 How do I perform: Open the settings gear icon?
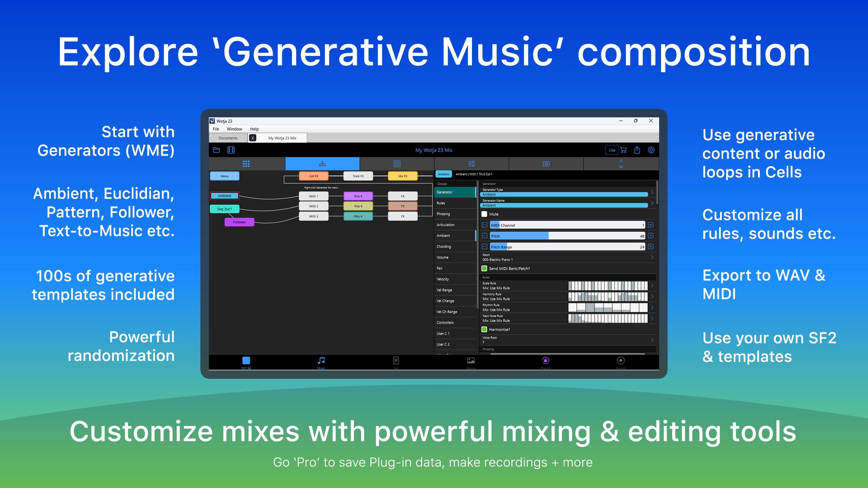point(651,150)
